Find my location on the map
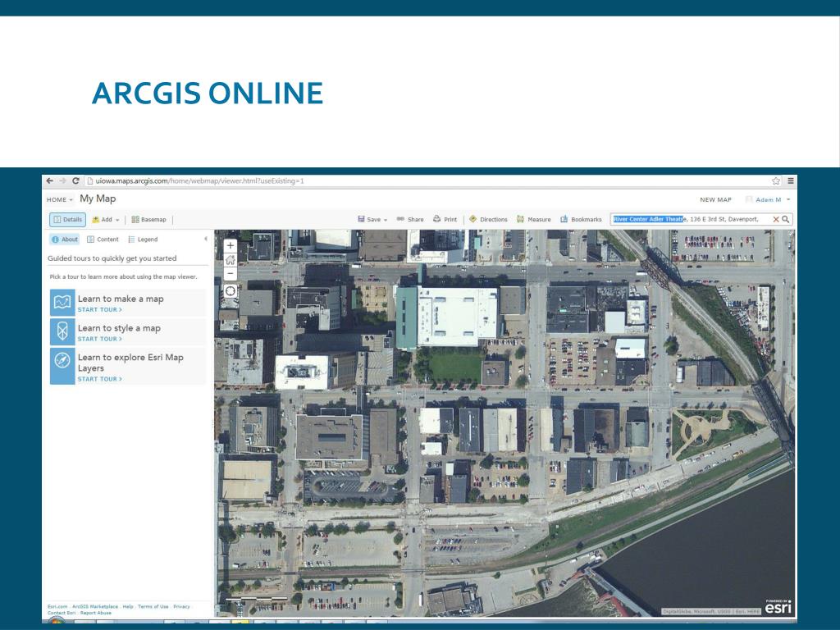840x630 pixels. click(x=231, y=291)
